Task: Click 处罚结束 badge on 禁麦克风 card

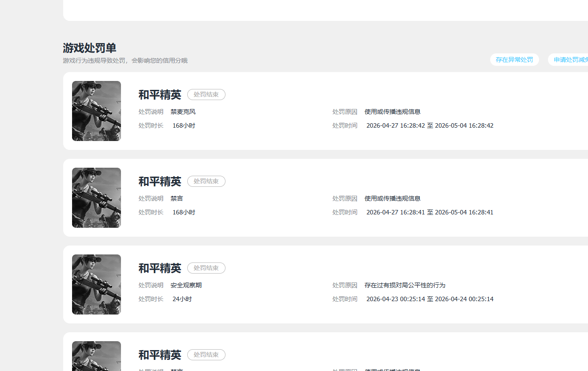Action: [206, 94]
